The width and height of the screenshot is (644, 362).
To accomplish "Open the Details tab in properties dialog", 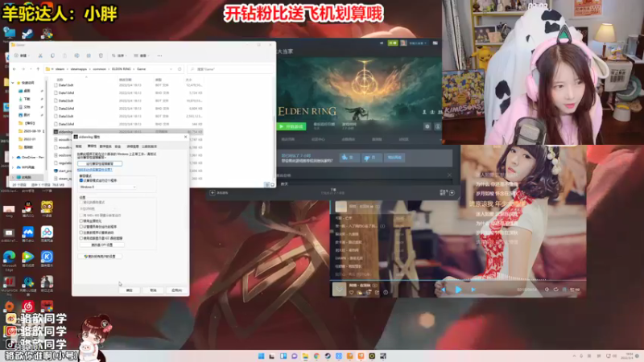I will 133,146.
